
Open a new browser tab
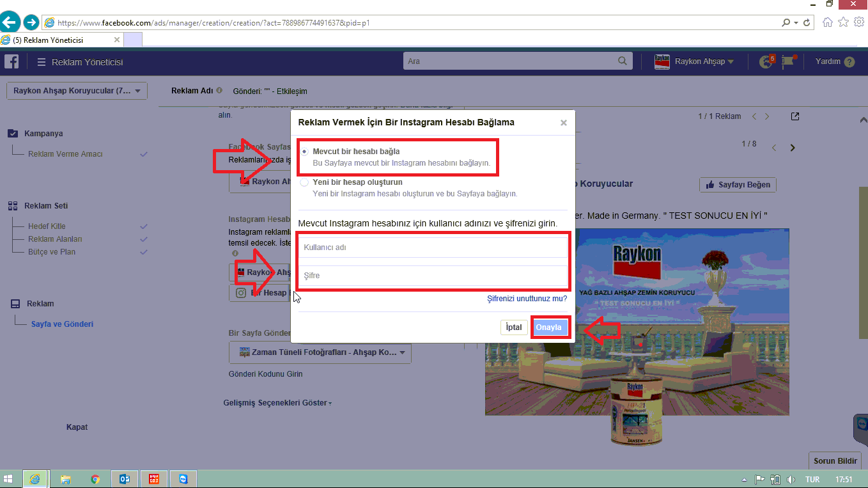pyautogui.click(x=133, y=40)
